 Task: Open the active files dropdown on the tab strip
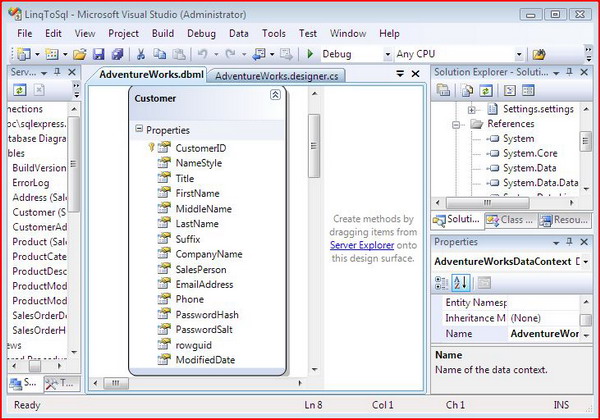tap(400, 73)
